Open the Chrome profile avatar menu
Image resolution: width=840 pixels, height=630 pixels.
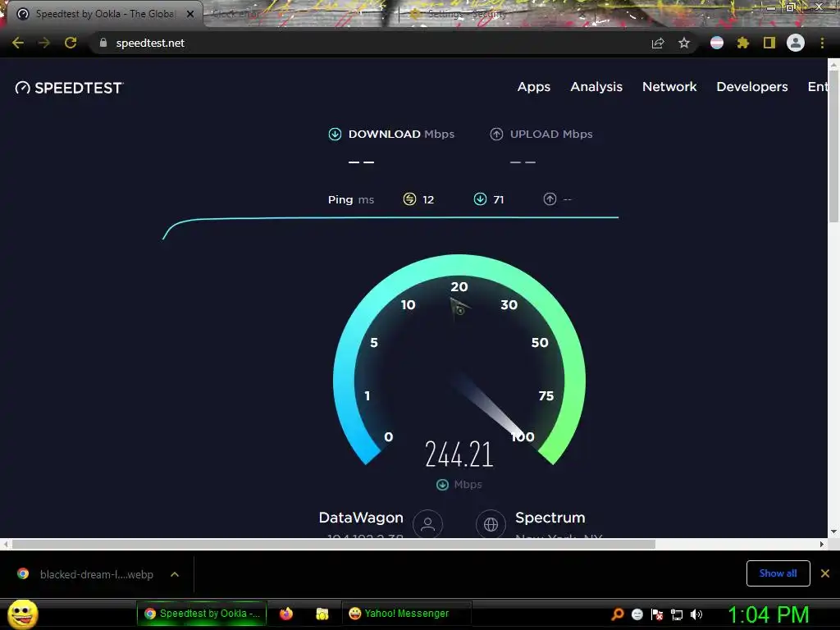coord(796,43)
